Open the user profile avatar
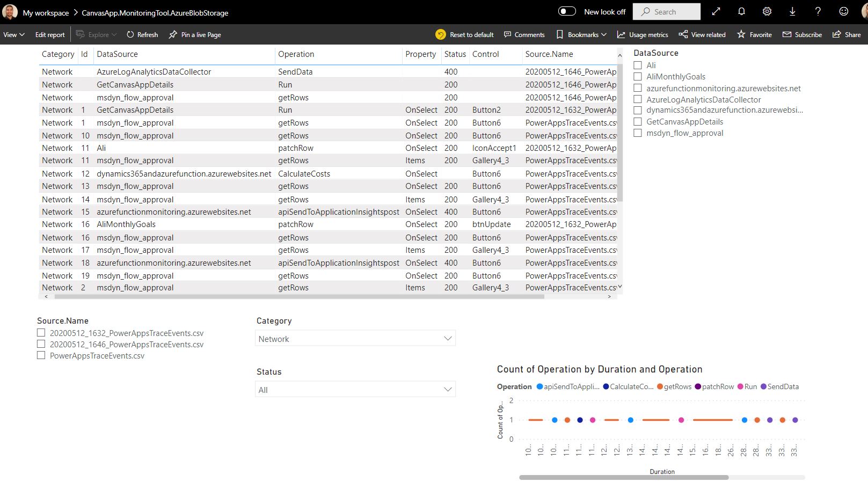The image size is (868, 482). click(x=10, y=12)
